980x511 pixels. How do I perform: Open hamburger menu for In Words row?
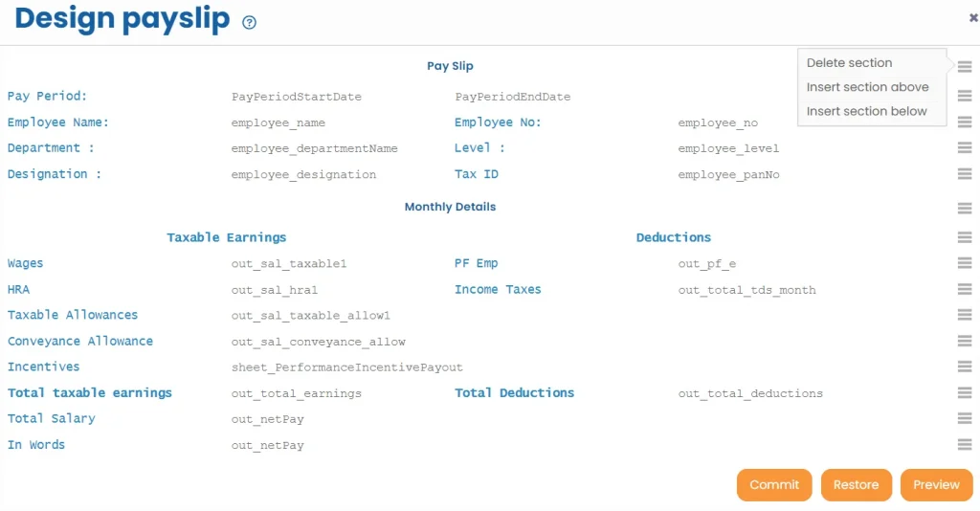coord(964,445)
